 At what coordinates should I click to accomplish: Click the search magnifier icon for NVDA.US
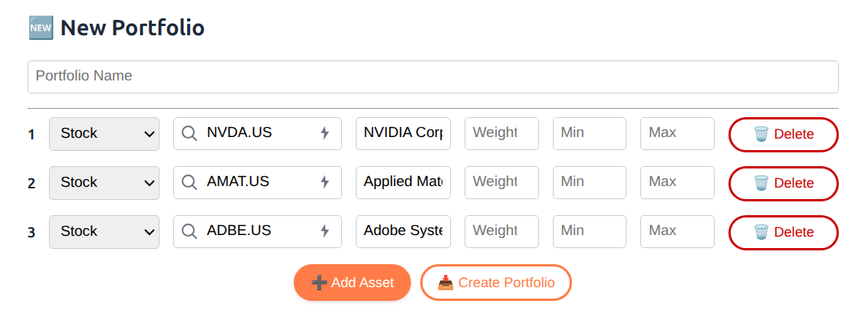click(189, 133)
